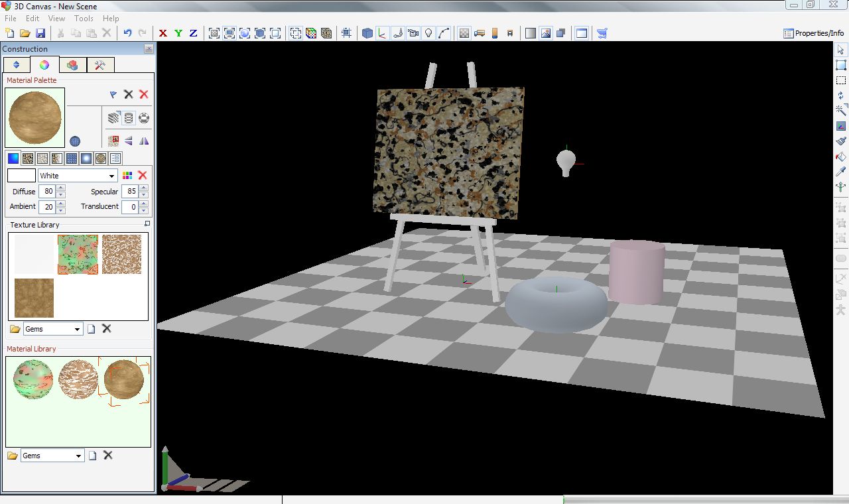Close the Construction panel
Screen dimensions: 849x504
[x=149, y=48]
